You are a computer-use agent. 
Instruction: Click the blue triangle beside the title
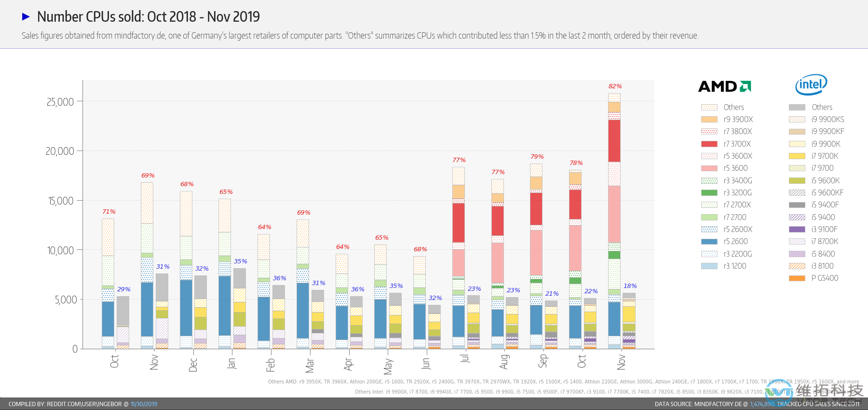click(x=26, y=17)
